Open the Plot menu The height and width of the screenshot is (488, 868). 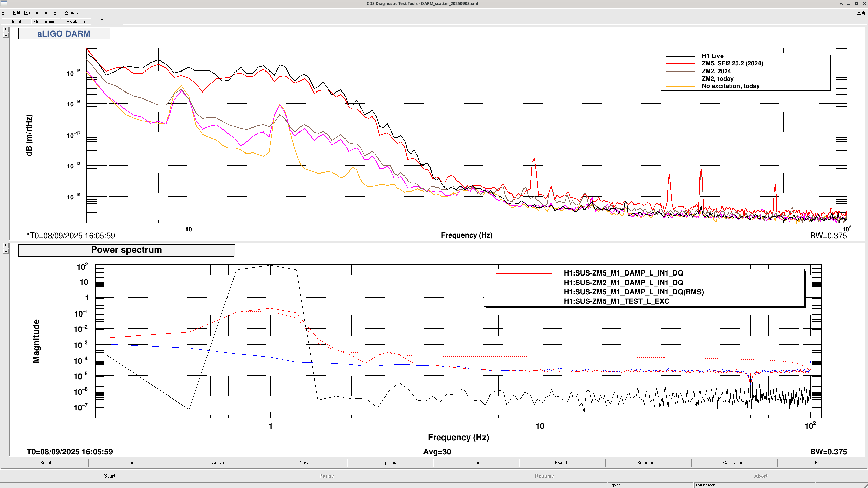(x=57, y=13)
